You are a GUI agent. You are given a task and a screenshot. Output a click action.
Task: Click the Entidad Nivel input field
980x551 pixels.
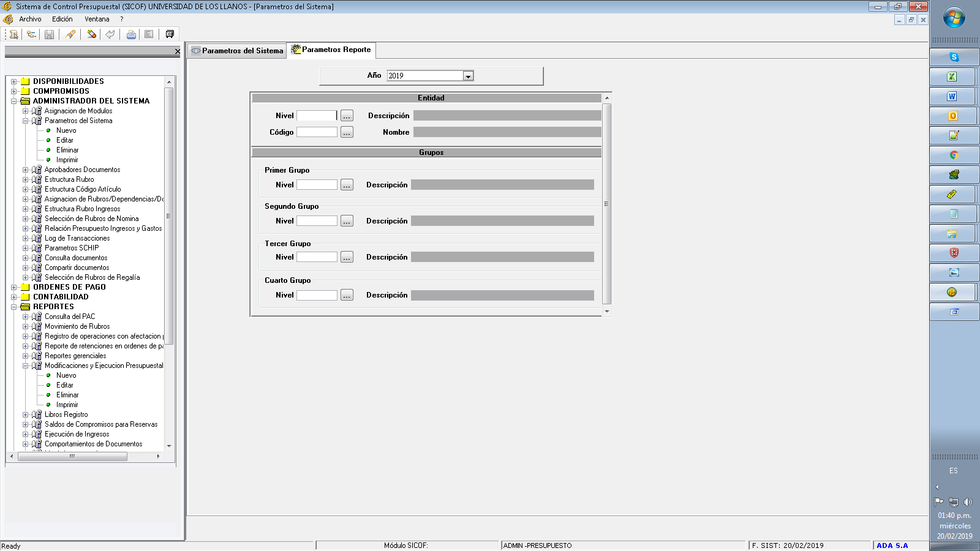click(317, 116)
